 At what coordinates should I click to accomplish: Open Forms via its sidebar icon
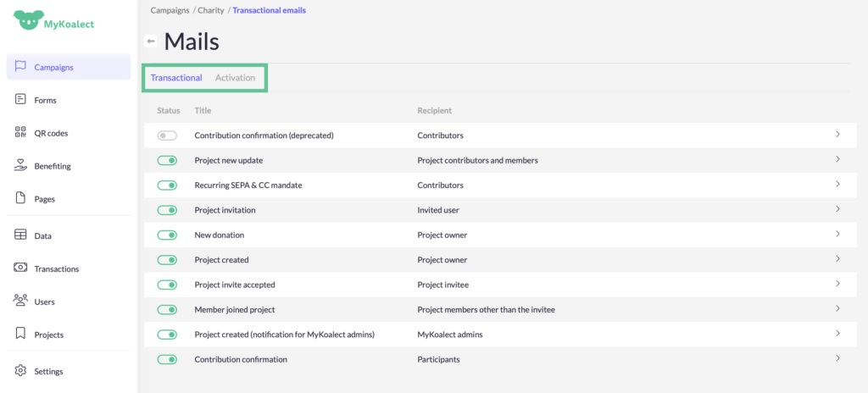[21, 99]
